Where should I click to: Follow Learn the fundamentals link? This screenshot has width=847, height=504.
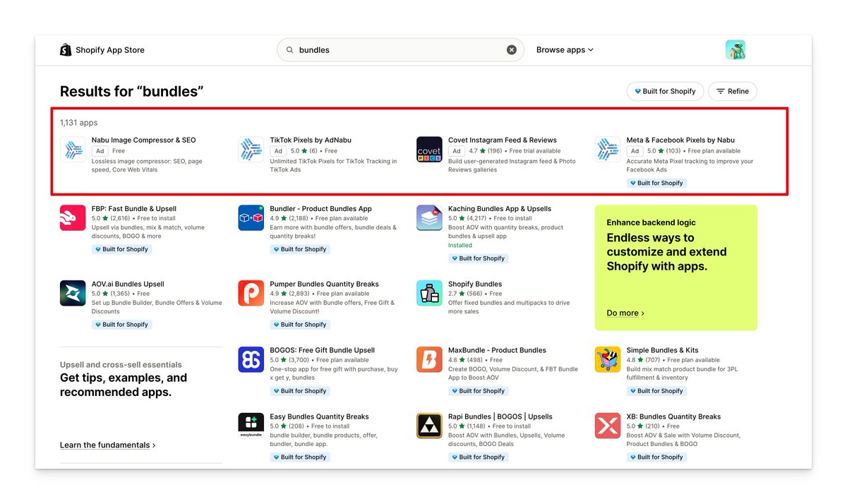[108, 445]
